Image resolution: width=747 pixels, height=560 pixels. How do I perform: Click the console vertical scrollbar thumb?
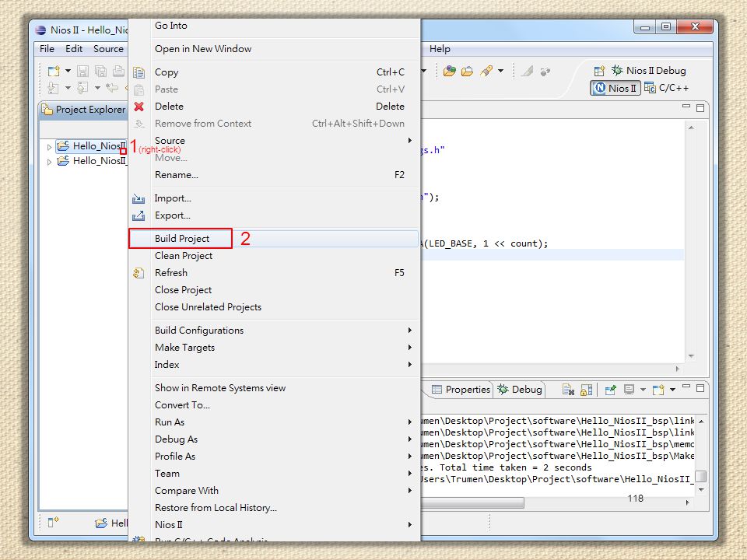click(700, 476)
